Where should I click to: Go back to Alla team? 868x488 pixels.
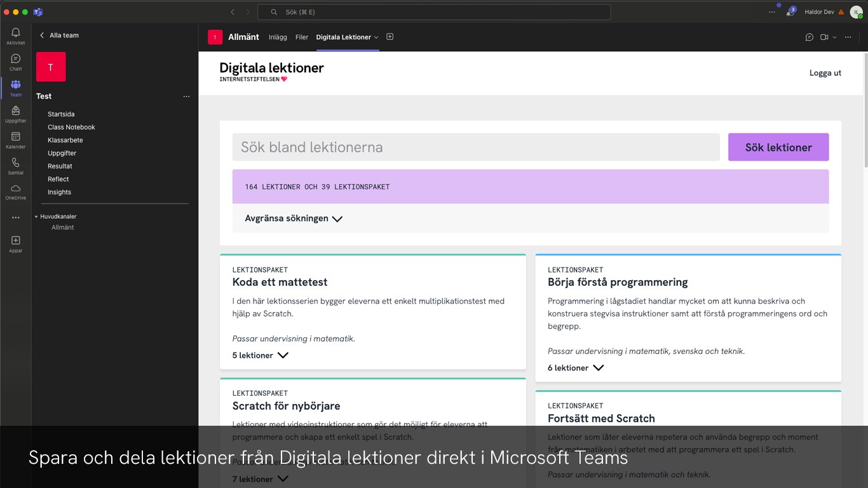point(59,36)
